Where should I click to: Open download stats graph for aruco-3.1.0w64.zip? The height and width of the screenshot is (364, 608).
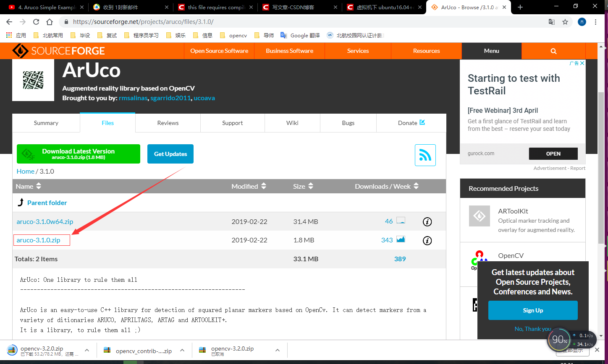point(401,220)
